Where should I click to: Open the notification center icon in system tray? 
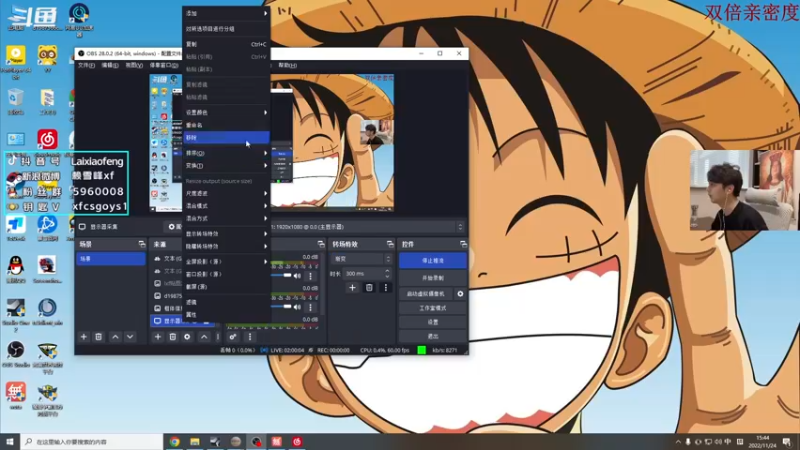click(787, 441)
